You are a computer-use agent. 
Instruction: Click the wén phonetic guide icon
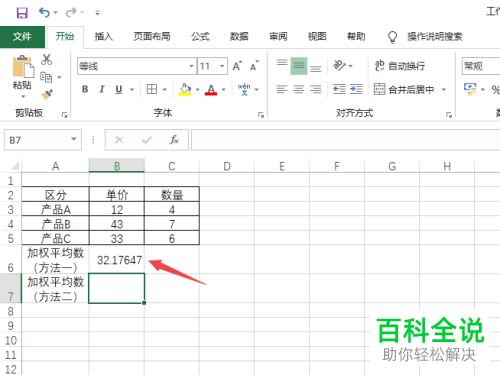[244, 89]
